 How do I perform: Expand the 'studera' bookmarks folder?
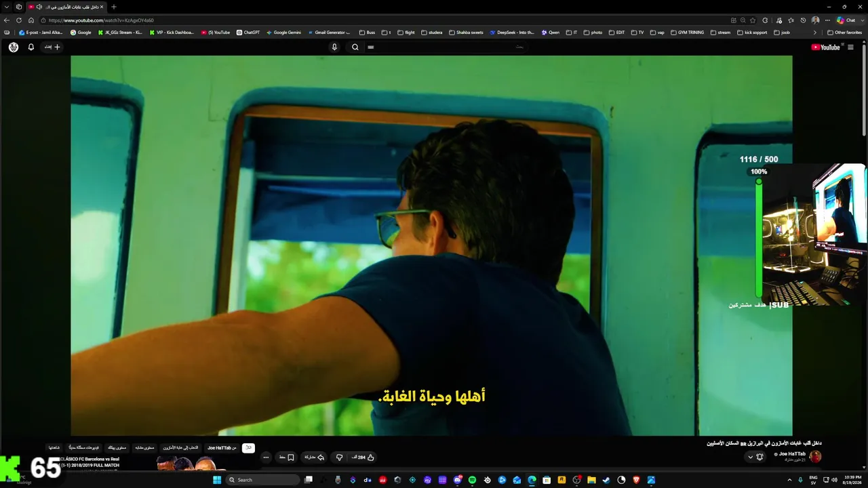[x=432, y=33]
